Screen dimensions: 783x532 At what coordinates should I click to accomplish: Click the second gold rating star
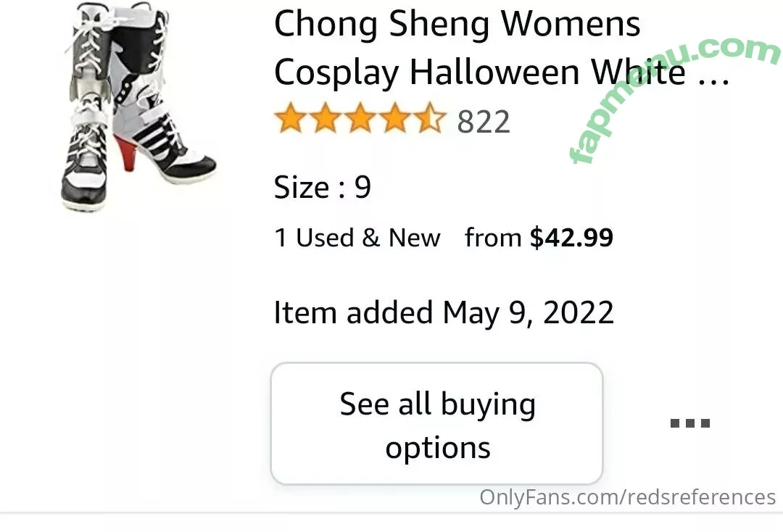point(326,117)
